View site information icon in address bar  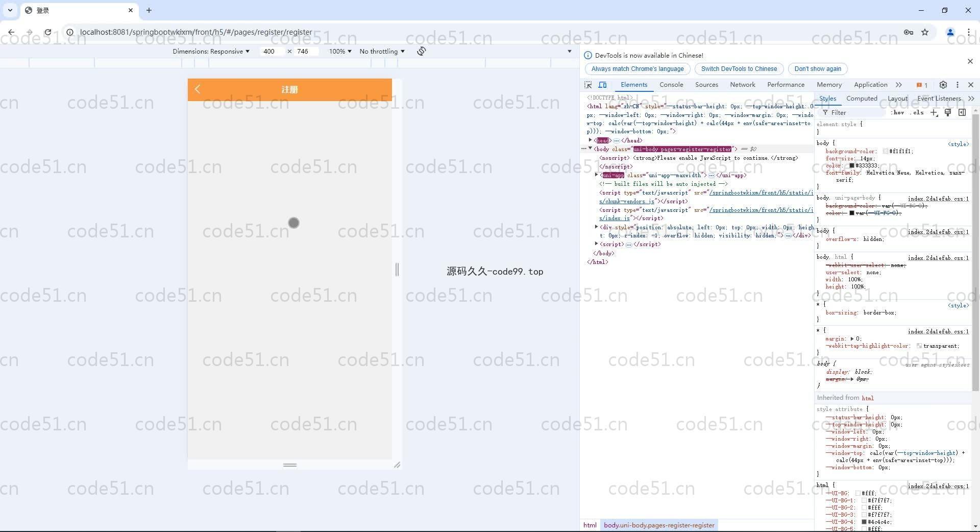pyautogui.click(x=70, y=32)
